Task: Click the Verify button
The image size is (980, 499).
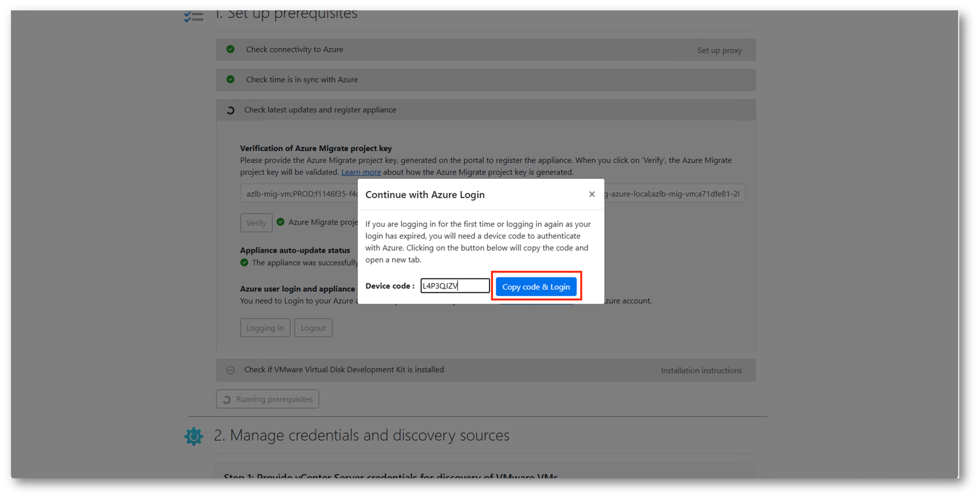Action: (256, 223)
